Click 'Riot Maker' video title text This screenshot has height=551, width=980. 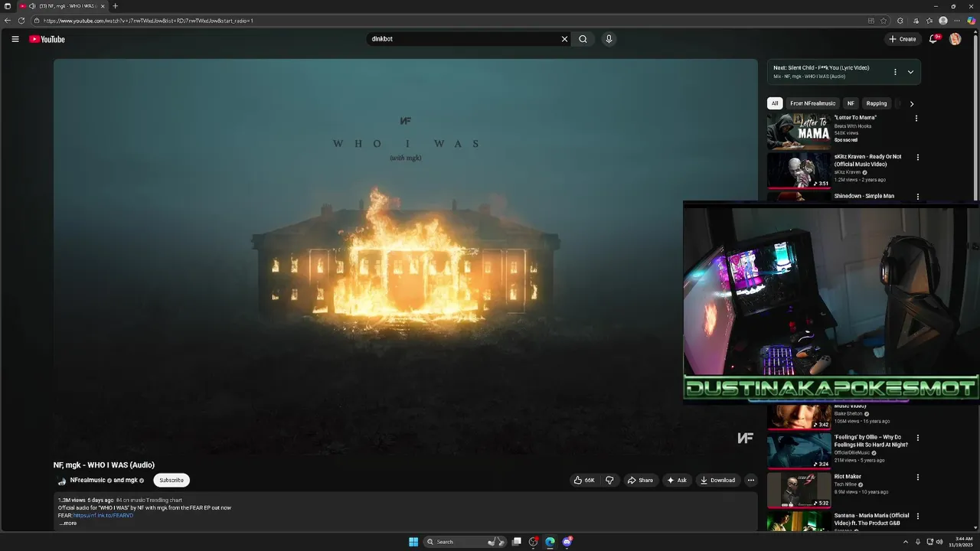(x=848, y=476)
